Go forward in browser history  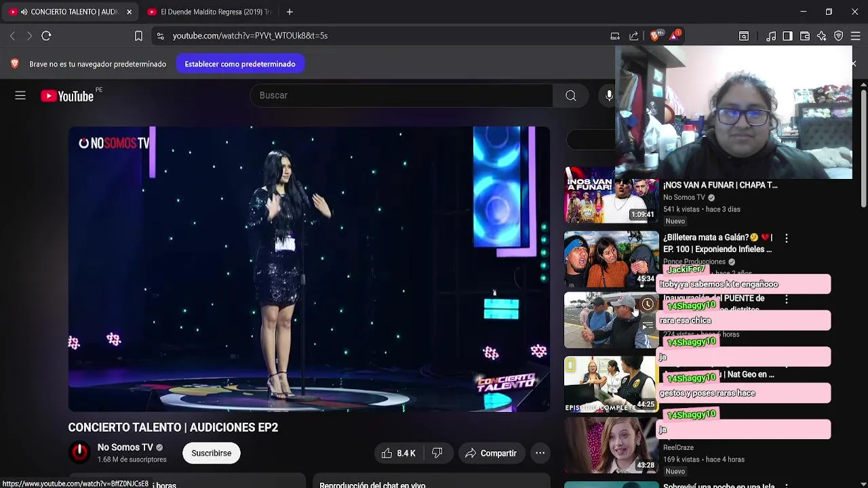[x=28, y=36]
